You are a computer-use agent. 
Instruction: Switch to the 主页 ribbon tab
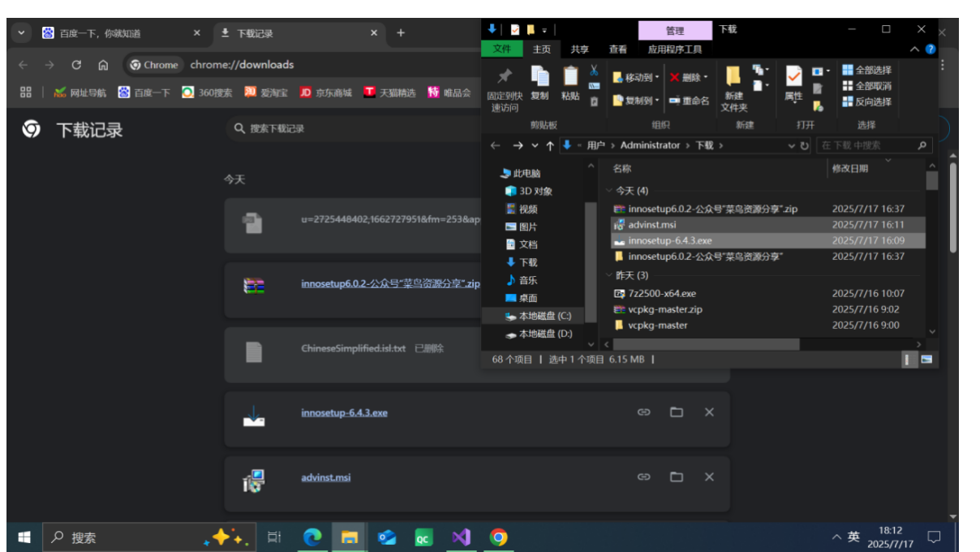click(x=541, y=50)
